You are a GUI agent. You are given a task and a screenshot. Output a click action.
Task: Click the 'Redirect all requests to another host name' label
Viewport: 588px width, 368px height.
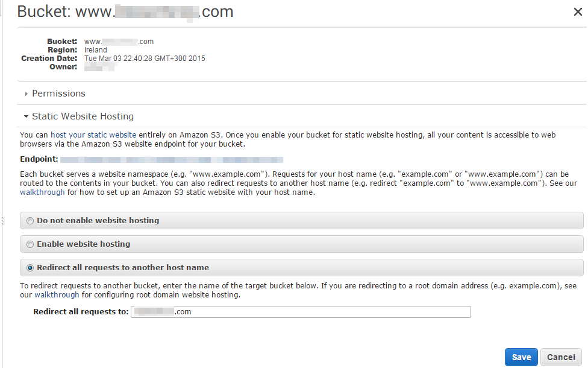123,268
